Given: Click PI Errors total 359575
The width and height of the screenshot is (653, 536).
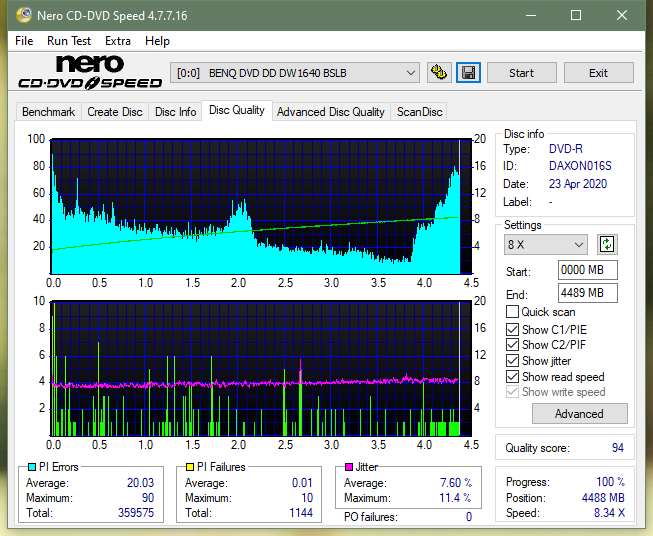Looking at the screenshot, I should 136,513.
